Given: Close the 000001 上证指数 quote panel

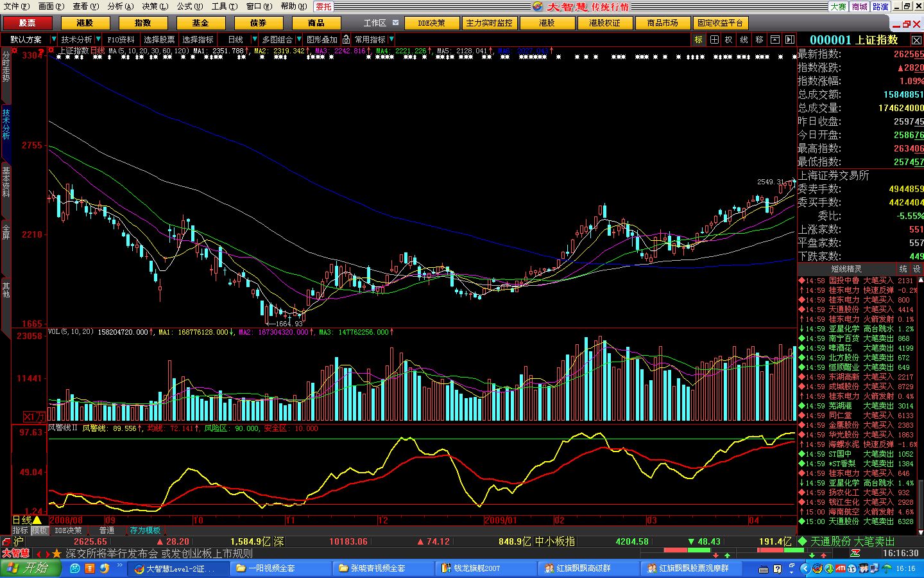Looking at the screenshot, I should [916, 40].
